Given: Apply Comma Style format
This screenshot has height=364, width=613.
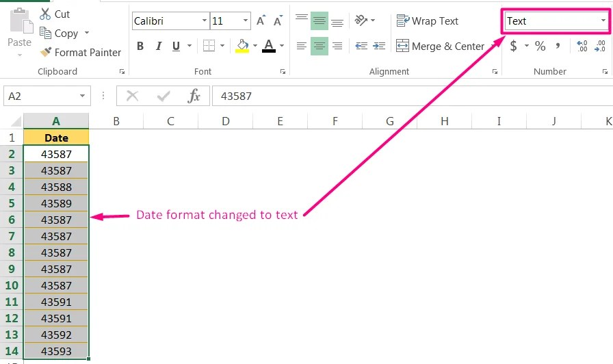Looking at the screenshot, I should coord(558,46).
